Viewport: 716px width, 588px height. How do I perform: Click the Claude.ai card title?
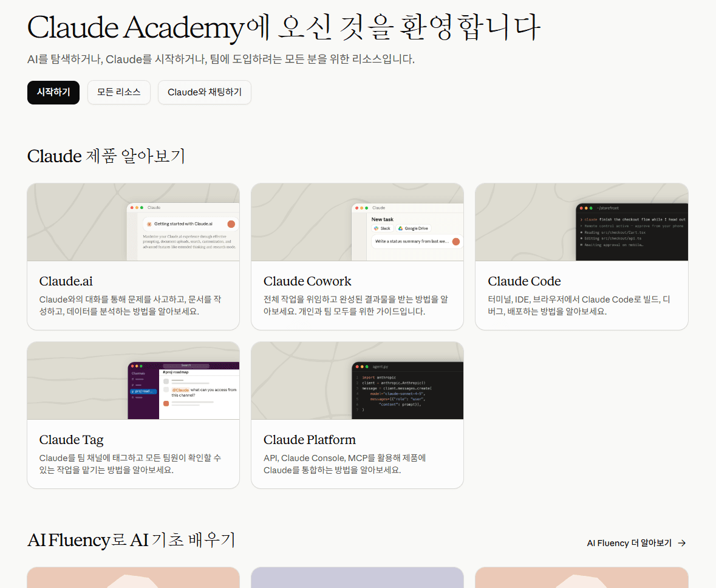(66, 281)
